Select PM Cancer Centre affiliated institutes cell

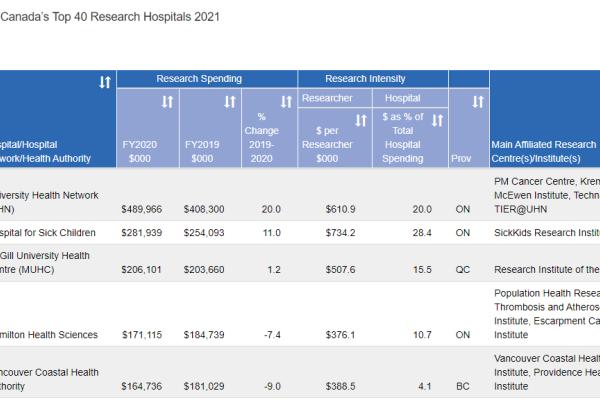click(x=547, y=195)
